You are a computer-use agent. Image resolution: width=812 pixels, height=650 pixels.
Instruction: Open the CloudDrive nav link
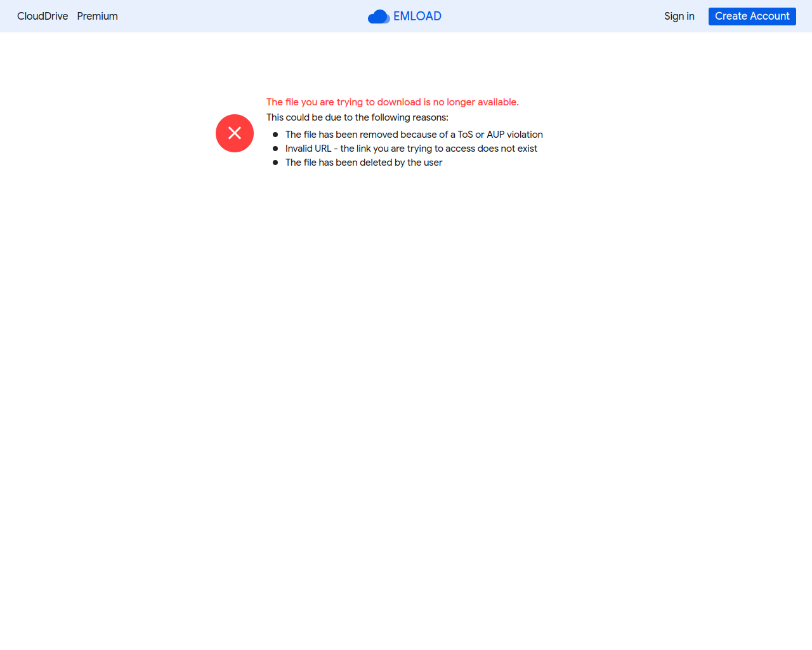point(43,16)
